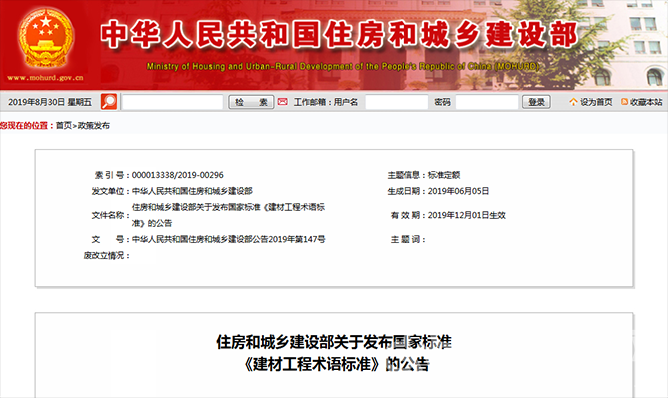Open the 收藏本站 link
The height and width of the screenshot is (398, 668).
646,102
